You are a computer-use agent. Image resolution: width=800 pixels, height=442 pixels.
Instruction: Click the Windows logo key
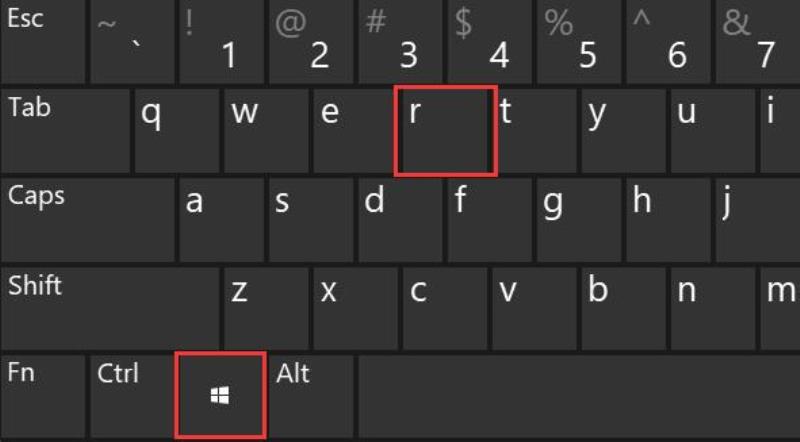pyautogui.click(x=220, y=395)
